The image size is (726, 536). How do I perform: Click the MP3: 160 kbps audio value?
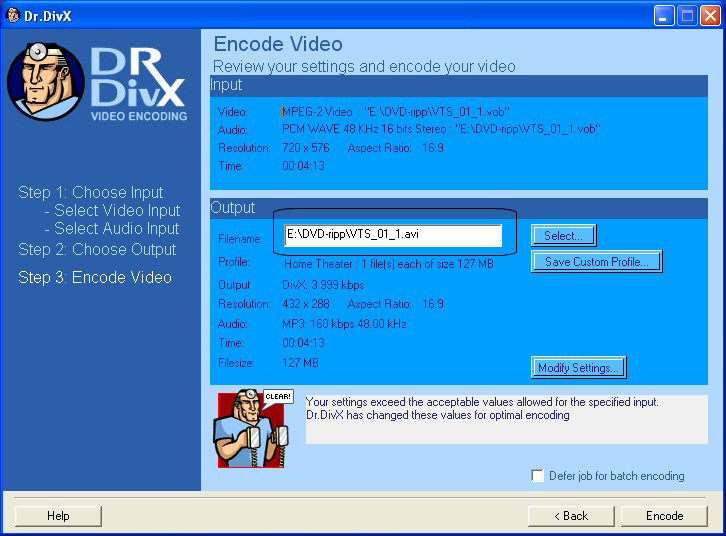coord(344,324)
